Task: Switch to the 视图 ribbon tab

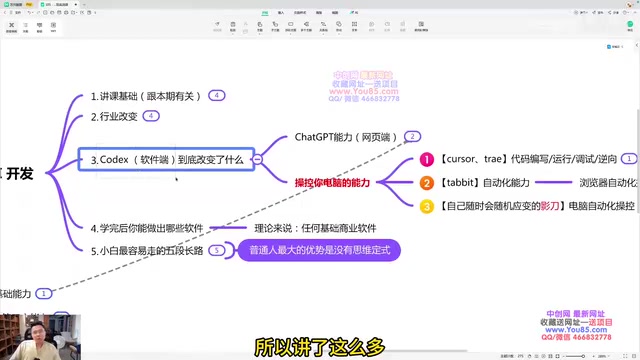Action: 335,13
